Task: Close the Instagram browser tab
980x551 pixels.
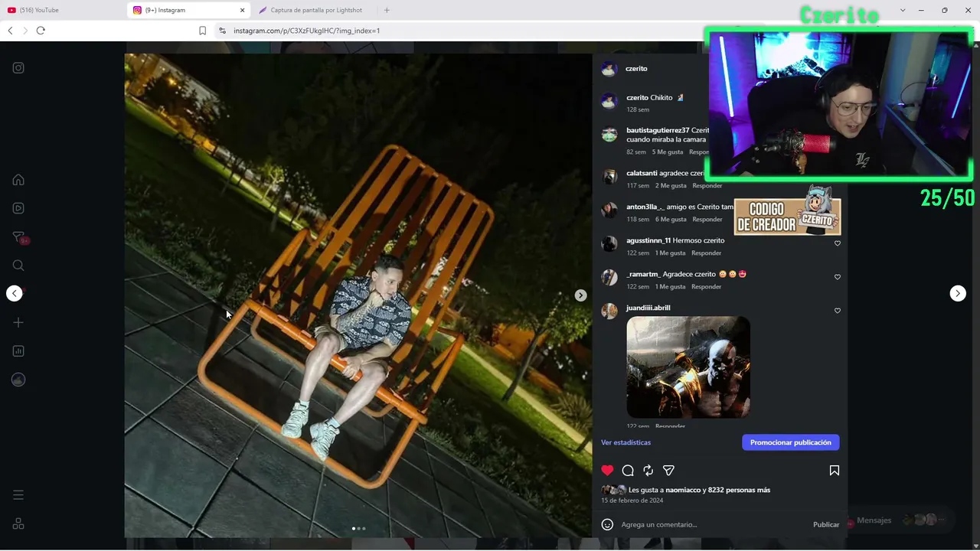Action: point(243,10)
